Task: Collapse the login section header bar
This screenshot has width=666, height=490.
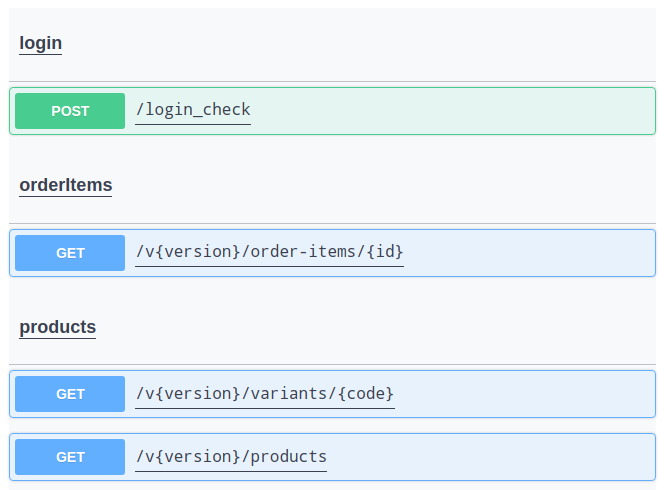Action: pyautogui.click(x=333, y=44)
